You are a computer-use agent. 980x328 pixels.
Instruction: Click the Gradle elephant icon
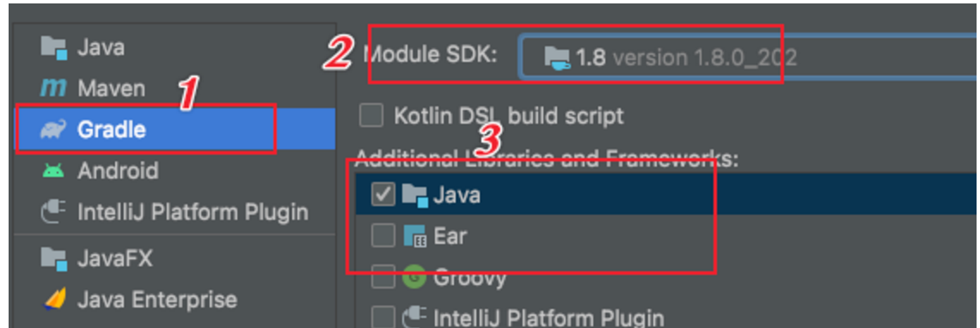coord(53,130)
